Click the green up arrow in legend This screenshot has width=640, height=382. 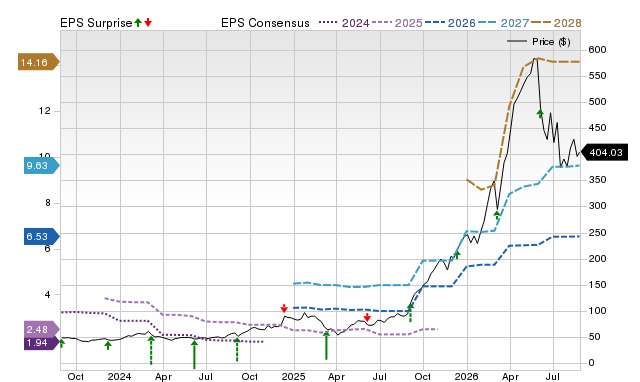[x=138, y=22]
